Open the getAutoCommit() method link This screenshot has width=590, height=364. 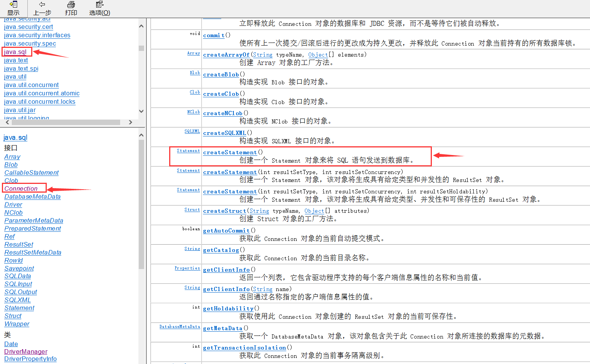point(226,231)
